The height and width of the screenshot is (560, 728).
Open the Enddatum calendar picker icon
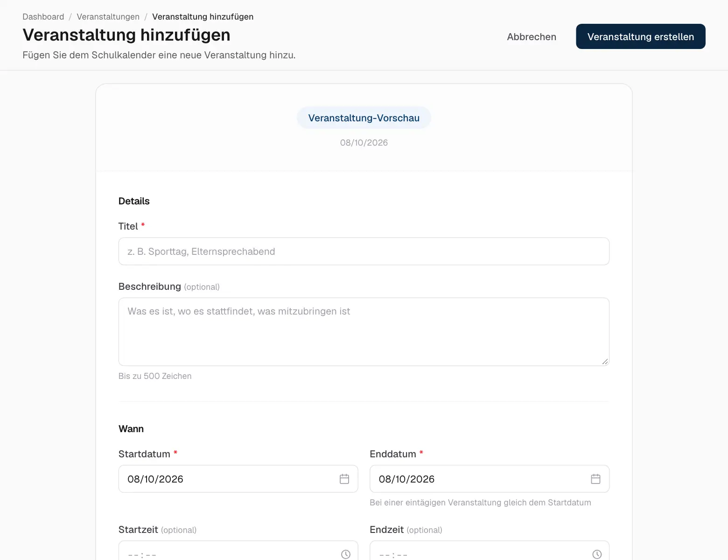pyautogui.click(x=595, y=479)
